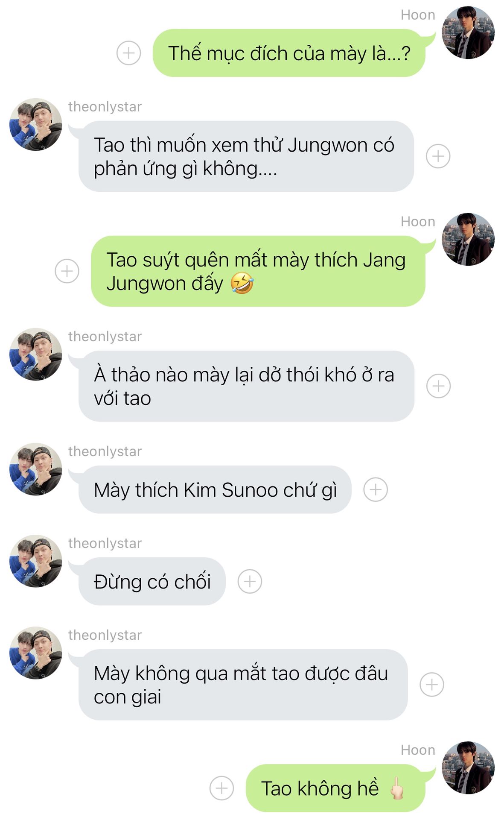
Task: Open Hoon's avatar at the top message
Action: tap(468, 32)
